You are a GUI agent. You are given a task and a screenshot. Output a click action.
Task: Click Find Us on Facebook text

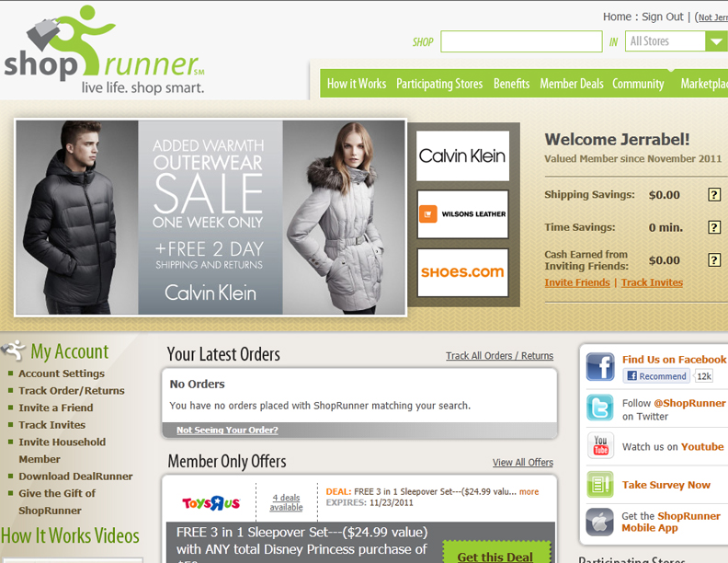coord(674,360)
